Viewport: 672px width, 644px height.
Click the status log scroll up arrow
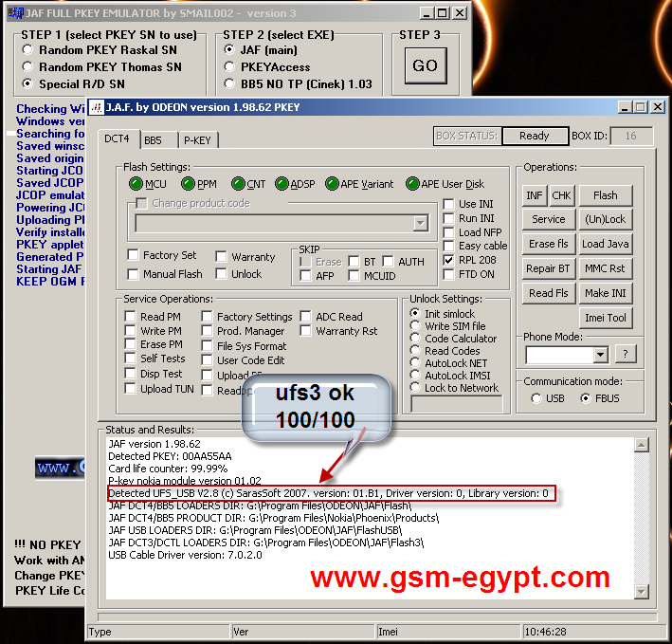641,445
